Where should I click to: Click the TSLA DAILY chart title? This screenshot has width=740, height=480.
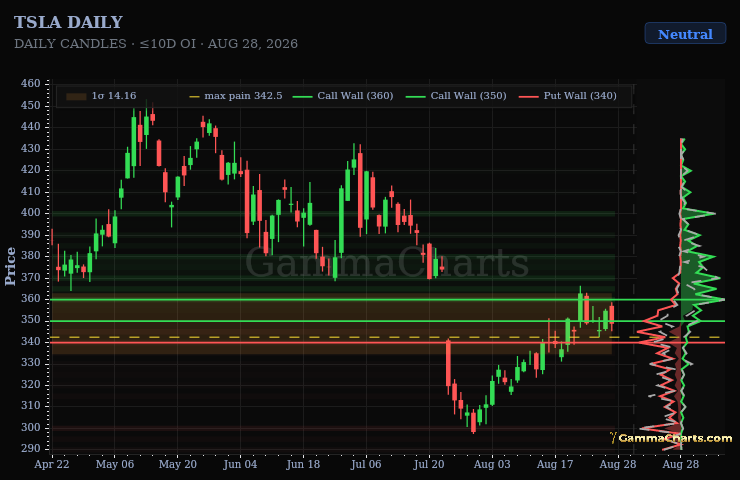point(68,22)
